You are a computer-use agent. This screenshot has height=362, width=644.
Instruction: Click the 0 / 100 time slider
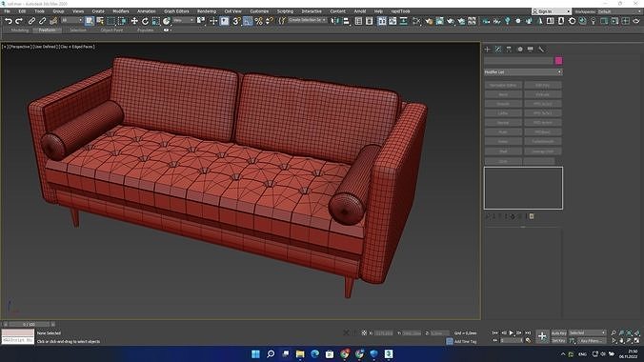[x=29, y=324]
